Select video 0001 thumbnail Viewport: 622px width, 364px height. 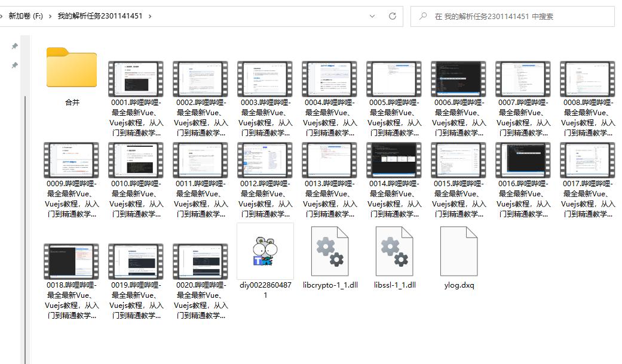point(136,79)
